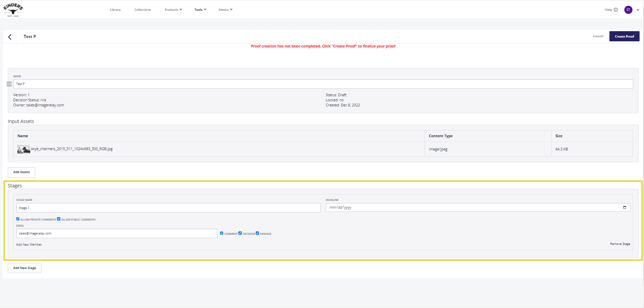Click the Stages section heading

coord(15,186)
